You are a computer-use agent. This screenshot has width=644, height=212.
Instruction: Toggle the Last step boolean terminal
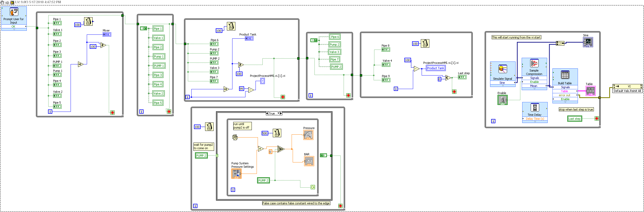click(462, 77)
